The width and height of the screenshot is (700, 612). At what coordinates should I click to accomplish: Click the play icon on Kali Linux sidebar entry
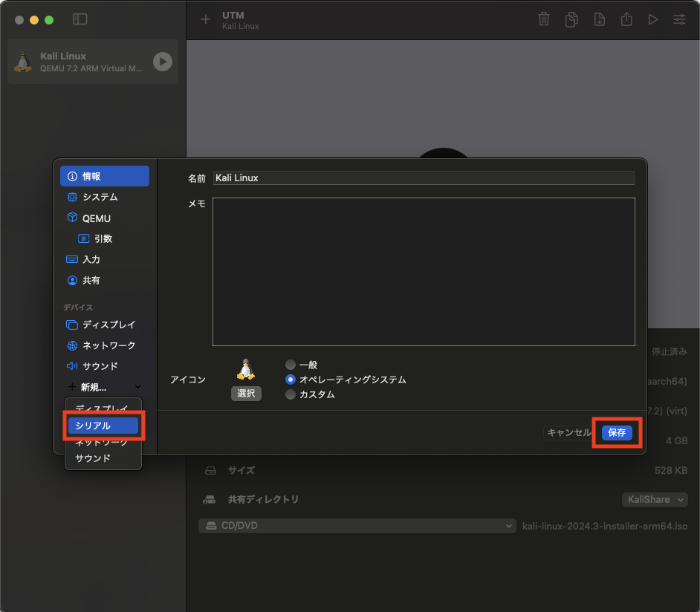pos(162,62)
